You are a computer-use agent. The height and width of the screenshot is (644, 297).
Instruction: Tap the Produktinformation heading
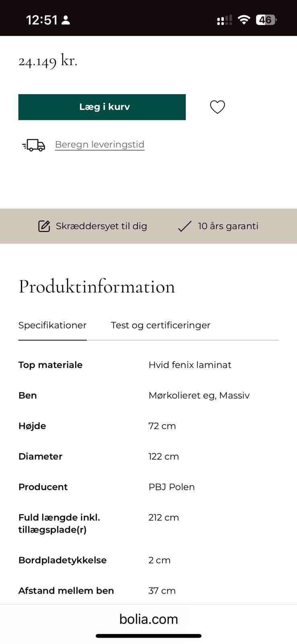[96, 287]
